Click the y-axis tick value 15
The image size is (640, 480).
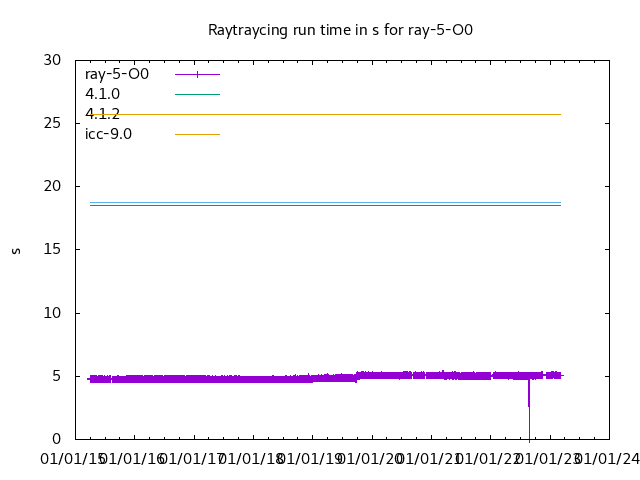[54, 250]
